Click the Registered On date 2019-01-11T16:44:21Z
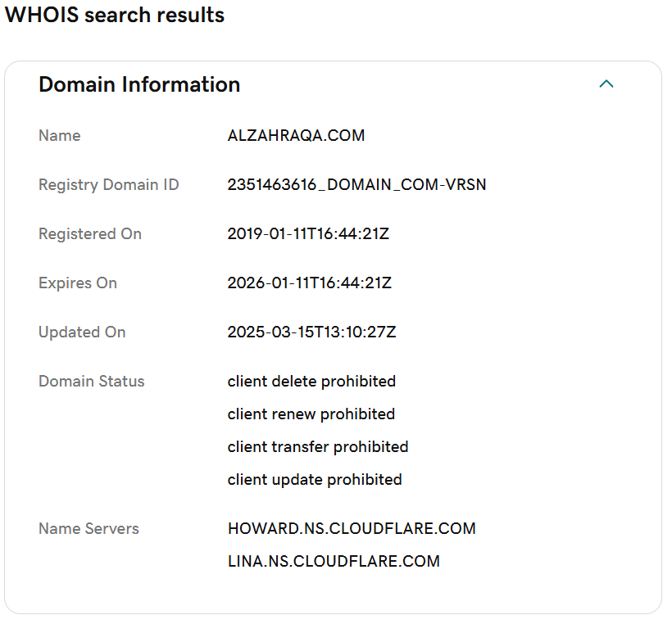 (x=308, y=234)
